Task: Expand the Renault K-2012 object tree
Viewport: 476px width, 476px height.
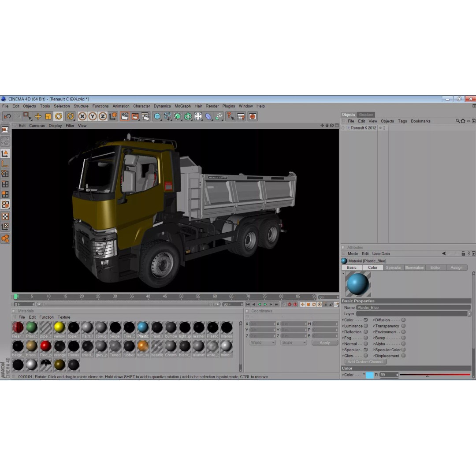Action: [x=343, y=128]
